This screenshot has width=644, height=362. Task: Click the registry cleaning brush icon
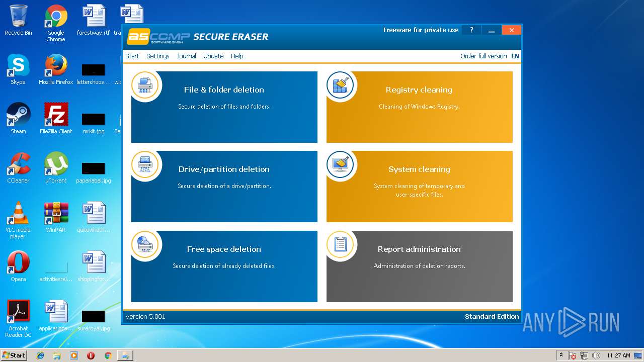click(x=340, y=84)
